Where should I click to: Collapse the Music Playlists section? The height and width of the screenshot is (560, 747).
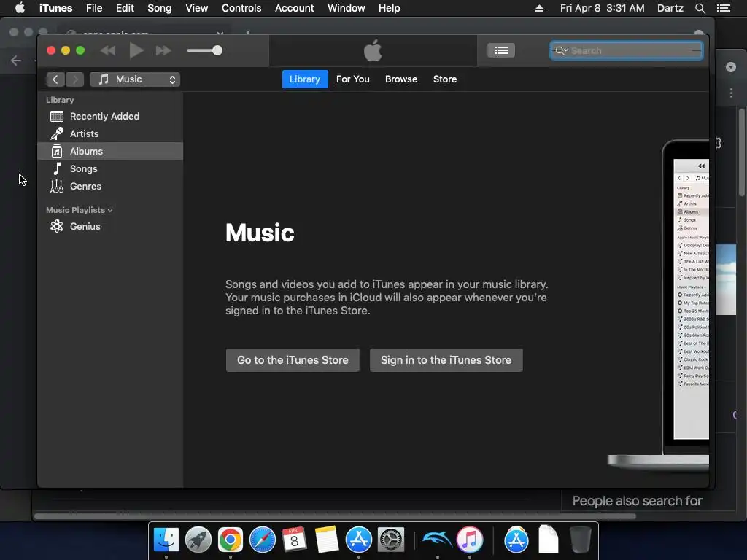79,210
